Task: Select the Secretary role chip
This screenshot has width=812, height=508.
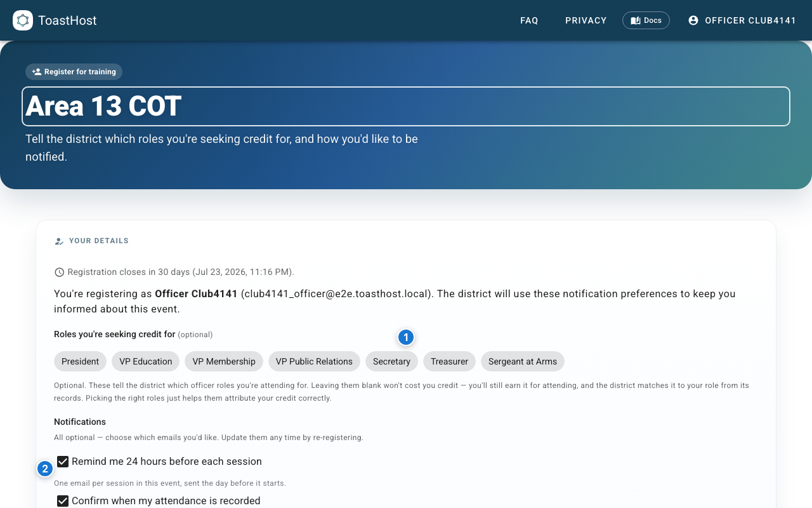Action: click(391, 361)
